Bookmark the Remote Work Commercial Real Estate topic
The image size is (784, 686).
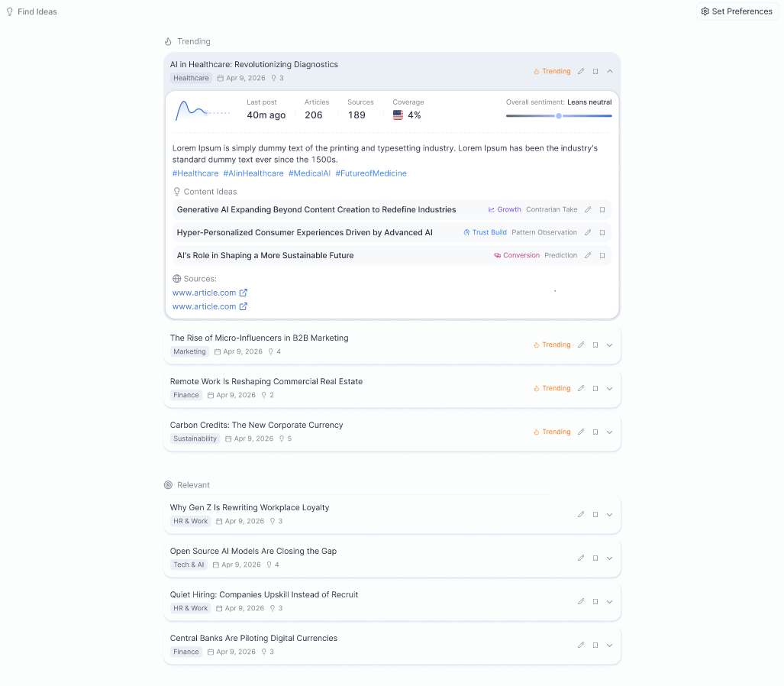pos(595,388)
